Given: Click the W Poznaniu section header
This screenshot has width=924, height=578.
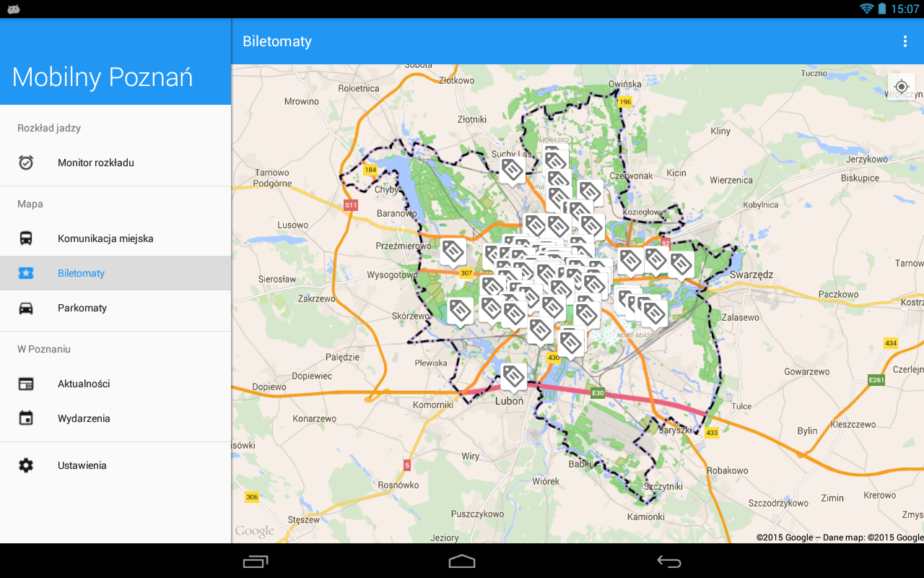Looking at the screenshot, I should pos(44,349).
